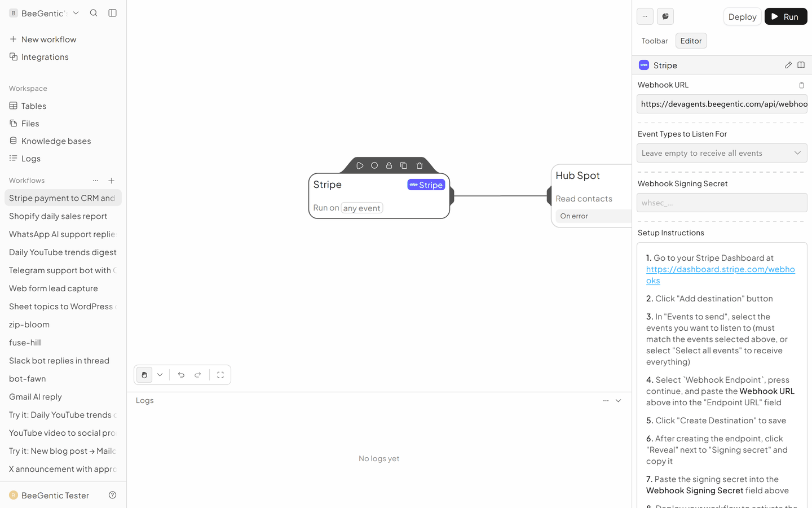Open the 'Slack bot replies in thread' workflow

63,361
